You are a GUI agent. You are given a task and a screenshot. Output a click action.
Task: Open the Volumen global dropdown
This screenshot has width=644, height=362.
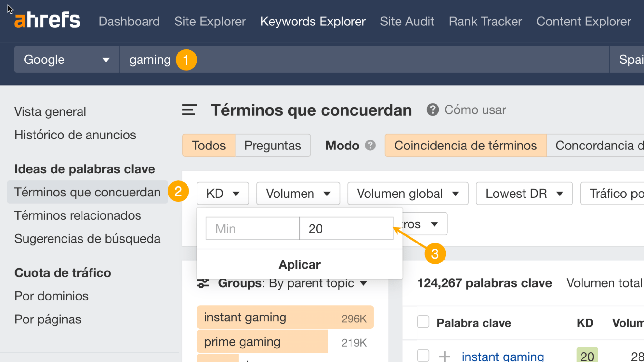tap(408, 193)
